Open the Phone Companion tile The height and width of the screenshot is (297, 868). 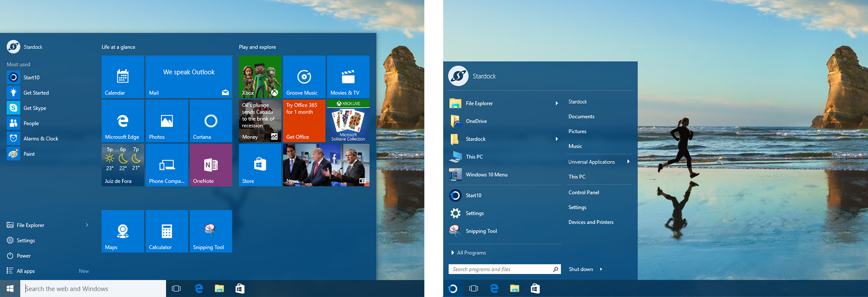tap(167, 165)
